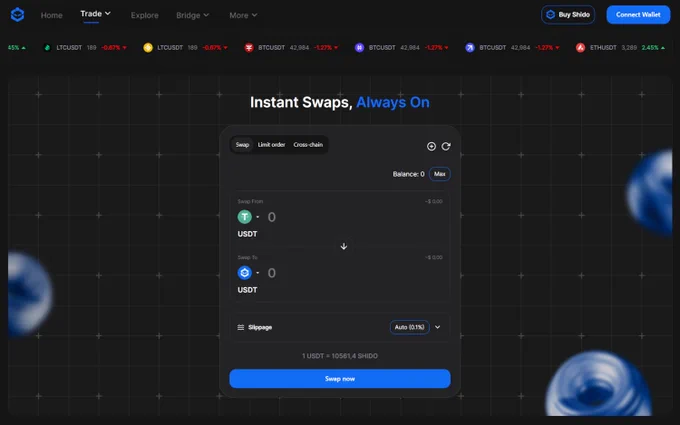Screen dimensions: 680x425
Task: Expand the slippage options chevron
Action: (438, 327)
